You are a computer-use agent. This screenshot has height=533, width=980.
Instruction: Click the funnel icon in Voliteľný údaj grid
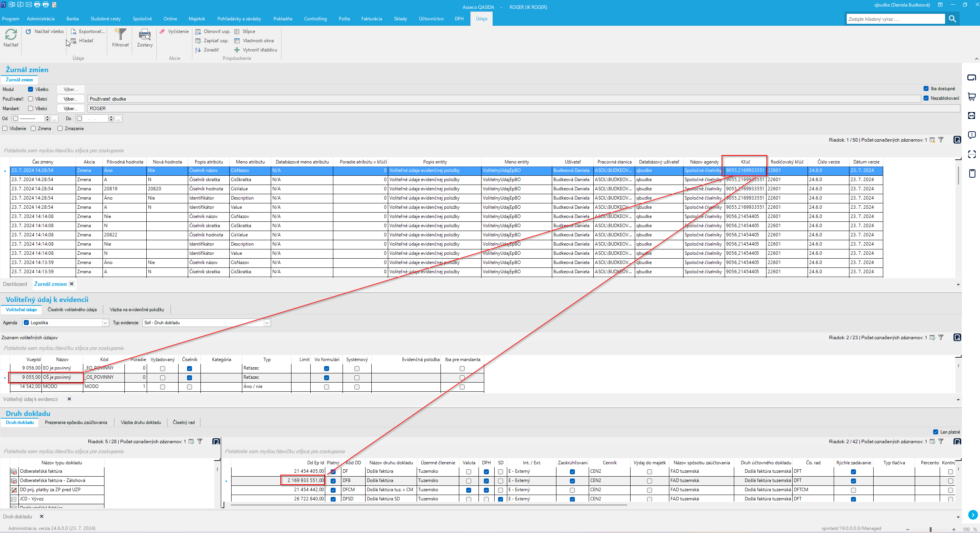pyautogui.click(x=941, y=338)
